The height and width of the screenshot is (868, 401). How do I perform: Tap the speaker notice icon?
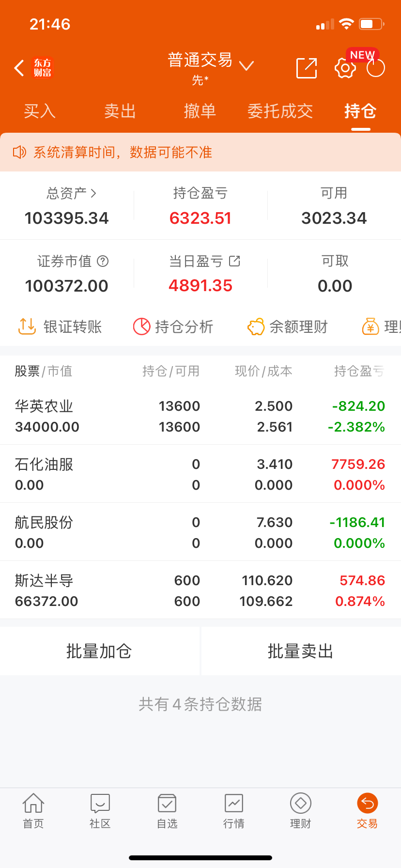pyautogui.click(x=19, y=152)
